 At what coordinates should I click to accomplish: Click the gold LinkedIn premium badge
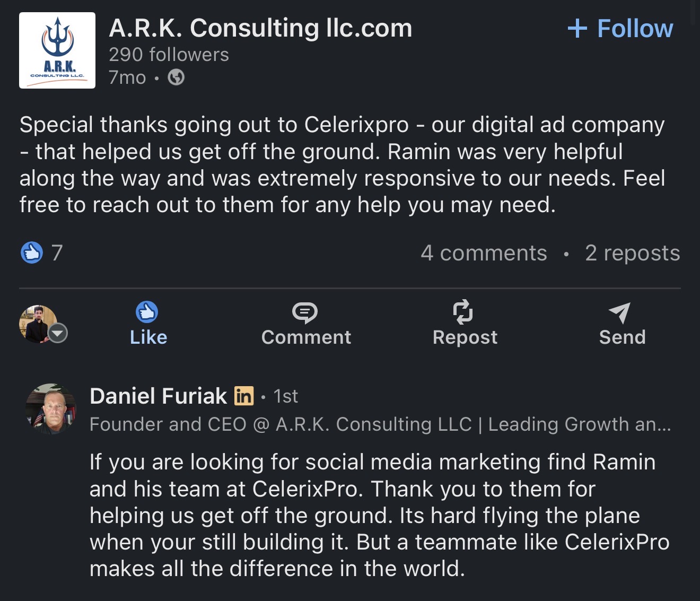point(244,396)
